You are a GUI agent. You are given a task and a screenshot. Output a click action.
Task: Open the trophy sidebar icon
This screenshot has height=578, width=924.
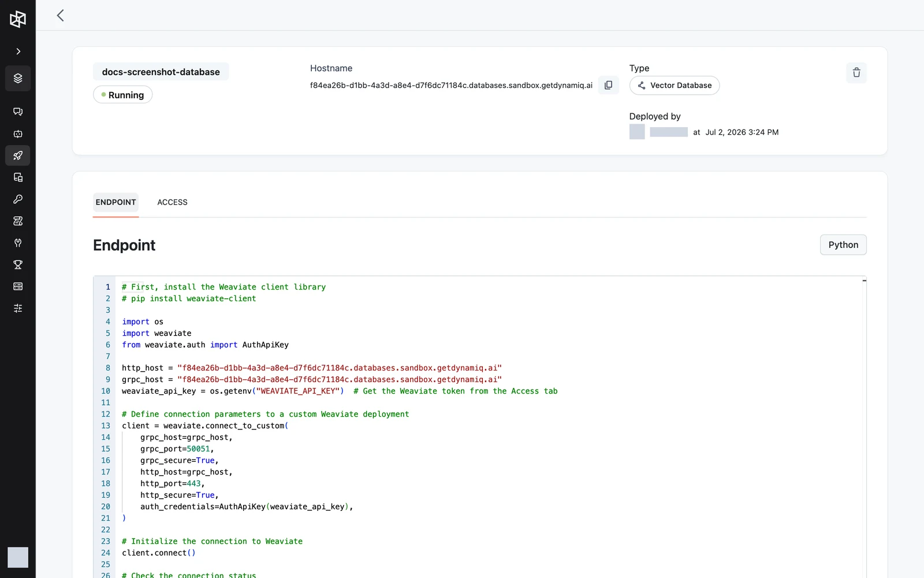pos(18,265)
